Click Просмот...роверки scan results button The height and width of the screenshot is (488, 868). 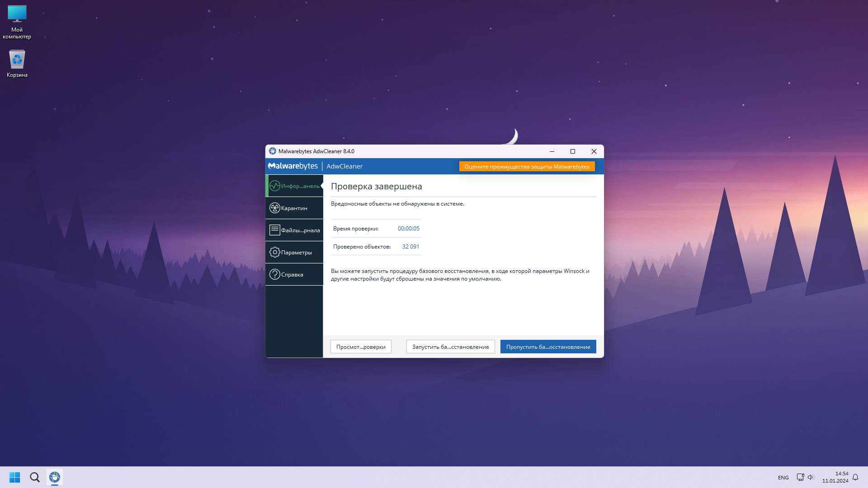[x=361, y=347]
